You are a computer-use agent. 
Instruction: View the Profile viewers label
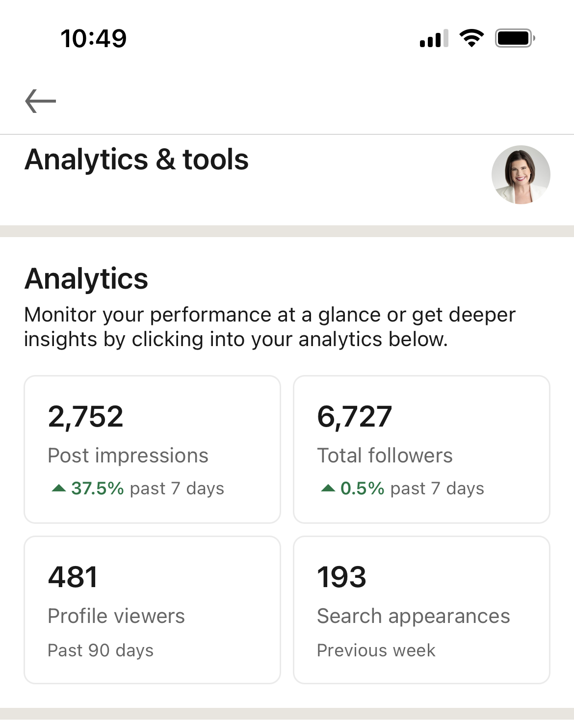point(116,616)
